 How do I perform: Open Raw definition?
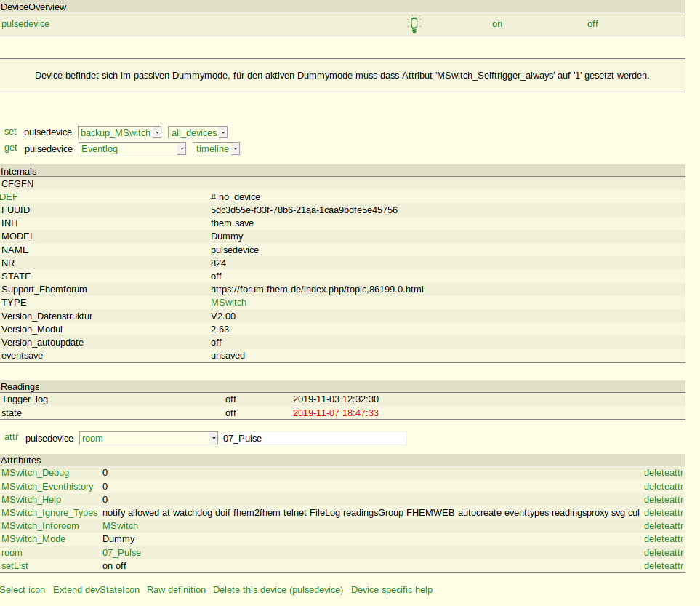[177, 590]
